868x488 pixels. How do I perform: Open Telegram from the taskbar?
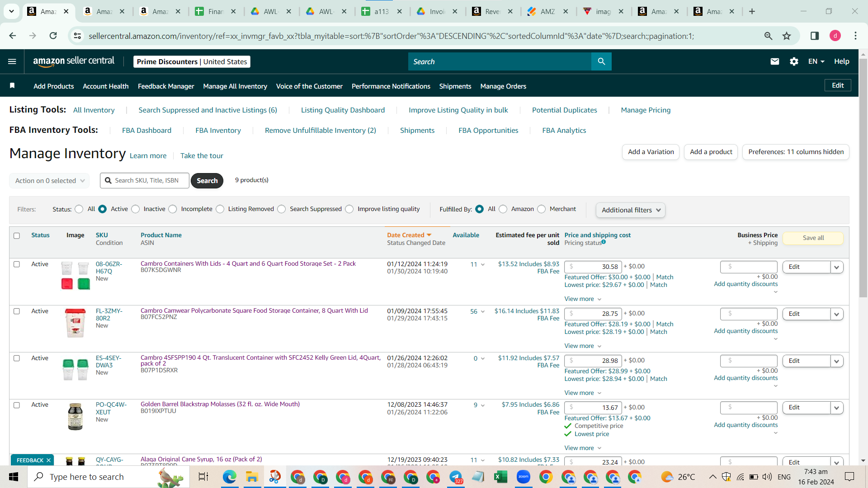click(456, 477)
